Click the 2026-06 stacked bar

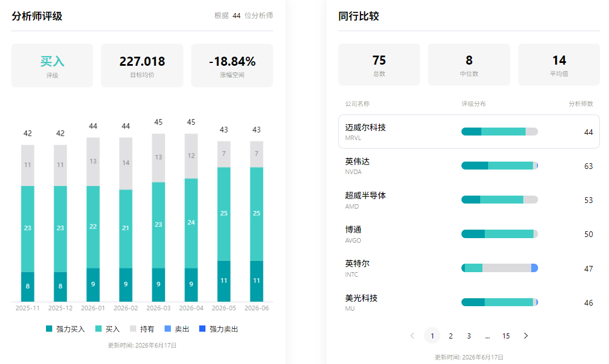click(257, 221)
